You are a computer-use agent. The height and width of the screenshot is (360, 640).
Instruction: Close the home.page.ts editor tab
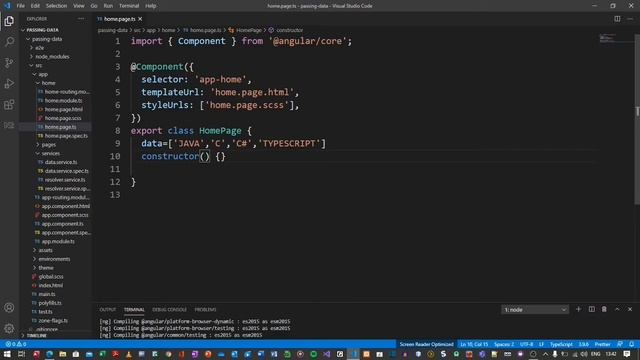click(x=140, y=19)
